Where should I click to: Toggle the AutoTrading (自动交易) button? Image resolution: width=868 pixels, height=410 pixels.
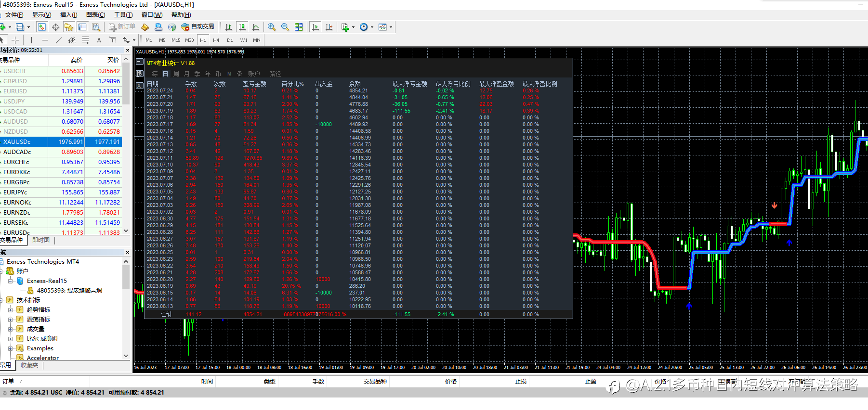tap(198, 27)
